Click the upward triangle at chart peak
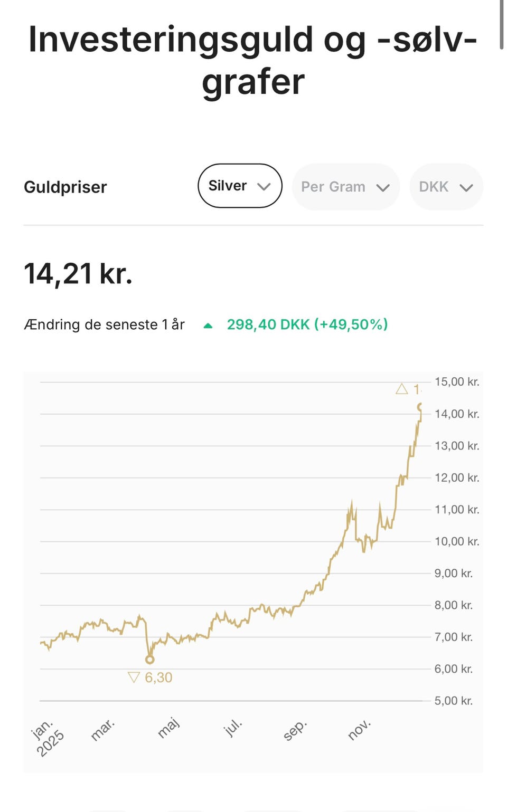This screenshot has height=812, width=507. click(402, 389)
